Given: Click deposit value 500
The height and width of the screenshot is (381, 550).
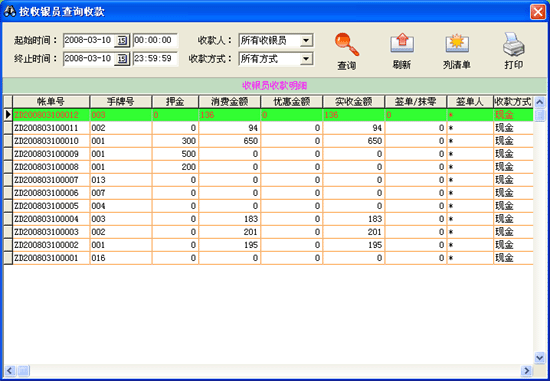Looking at the screenshot, I should [175, 154].
